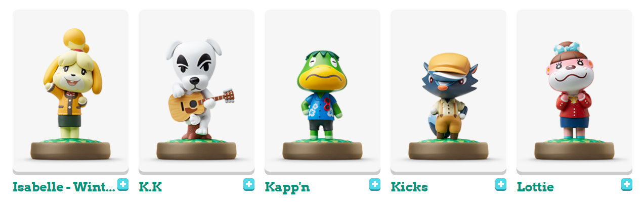Select the K.K Slider white dog figure
The height and width of the screenshot is (204, 644).
coord(196,92)
